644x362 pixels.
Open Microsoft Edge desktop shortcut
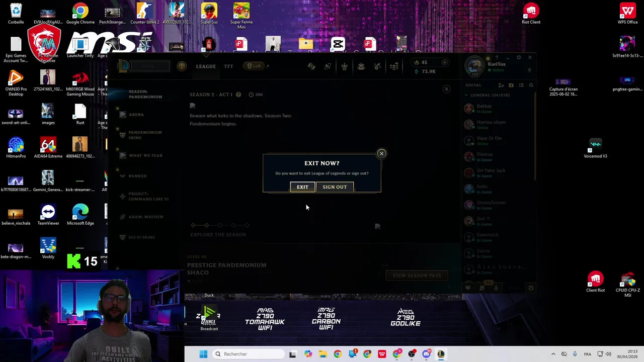pos(80,215)
